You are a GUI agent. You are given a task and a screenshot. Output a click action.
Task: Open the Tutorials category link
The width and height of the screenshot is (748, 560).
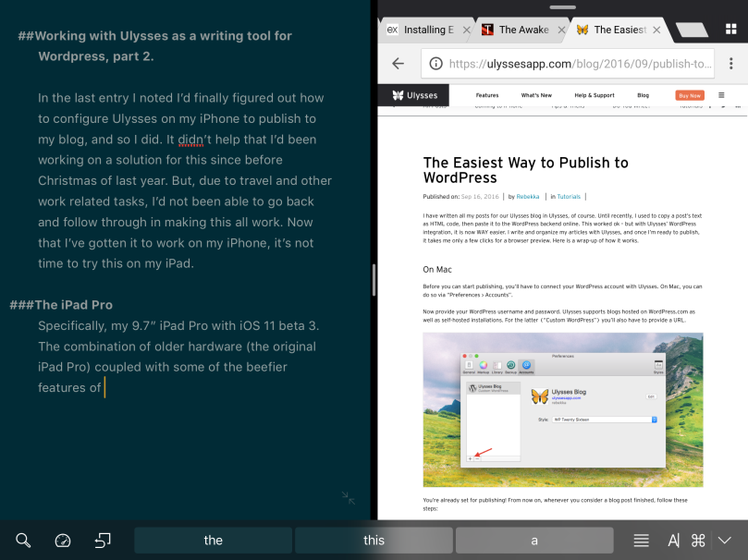click(569, 196)
